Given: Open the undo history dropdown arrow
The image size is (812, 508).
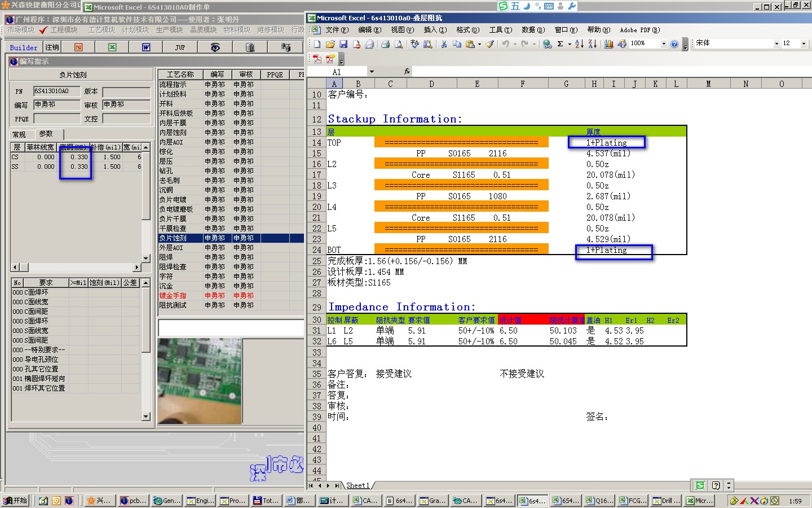Looking at the screenshot, I should point(515,44).
